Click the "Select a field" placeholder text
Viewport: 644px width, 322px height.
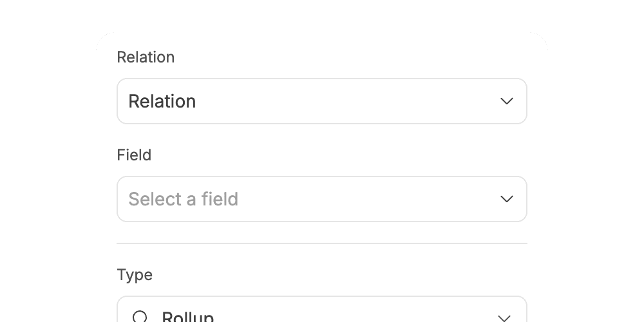click(183, 199)
